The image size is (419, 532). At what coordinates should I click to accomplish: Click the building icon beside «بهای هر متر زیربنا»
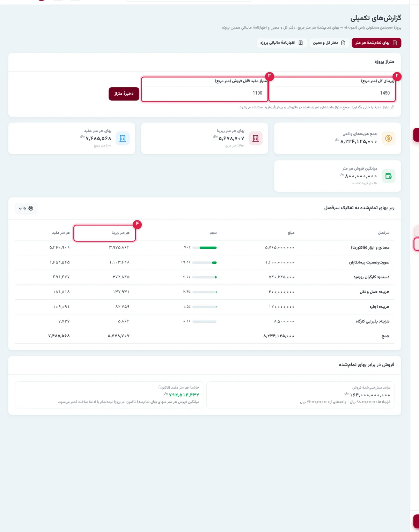point(256,138)
